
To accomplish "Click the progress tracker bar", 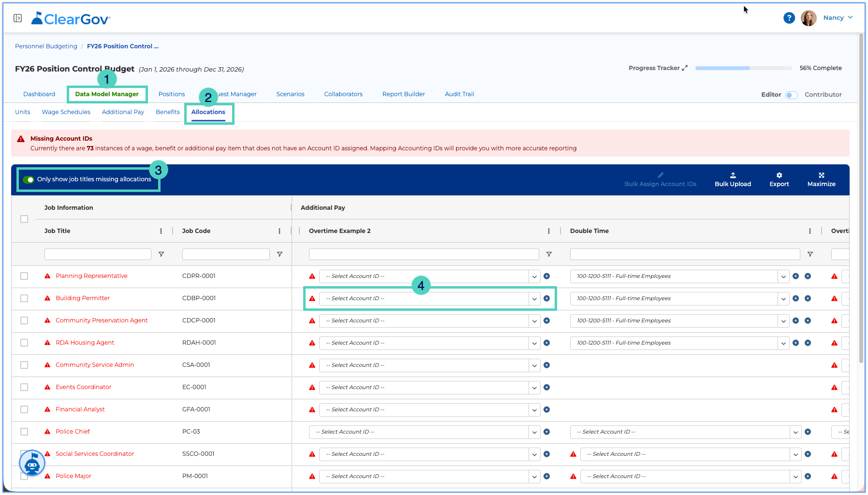I will [743, 68].
